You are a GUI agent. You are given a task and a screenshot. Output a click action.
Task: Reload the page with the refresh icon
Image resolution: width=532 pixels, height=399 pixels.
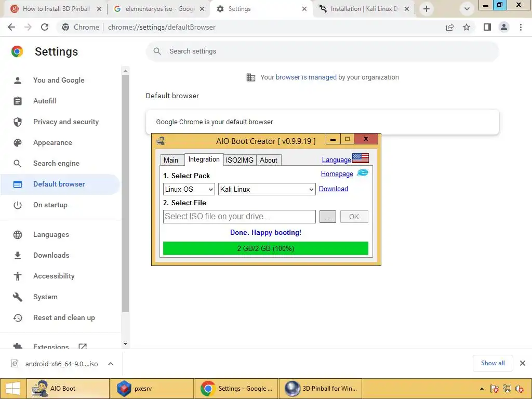[x=45, y=27]
